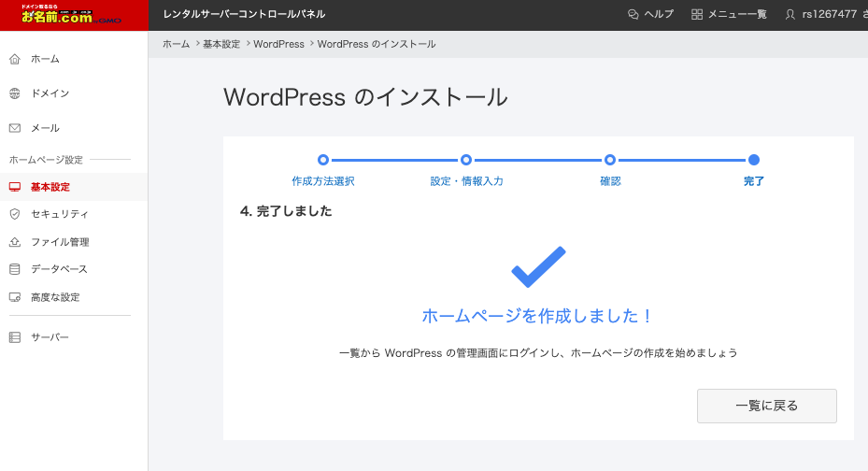Viewport: 868px width, 471px height.
Task: Go to WordPress breadcrumb link
Action: pos(278,44)
